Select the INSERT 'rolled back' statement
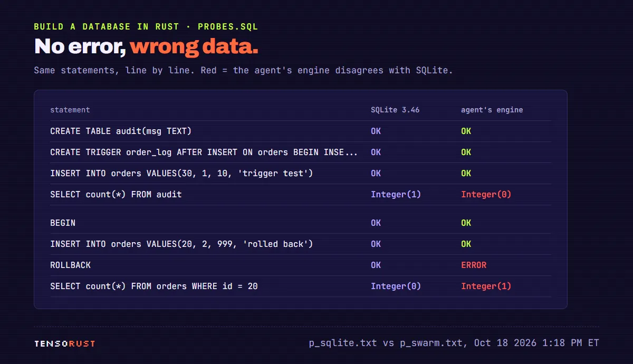 click(x=181, y=244)
